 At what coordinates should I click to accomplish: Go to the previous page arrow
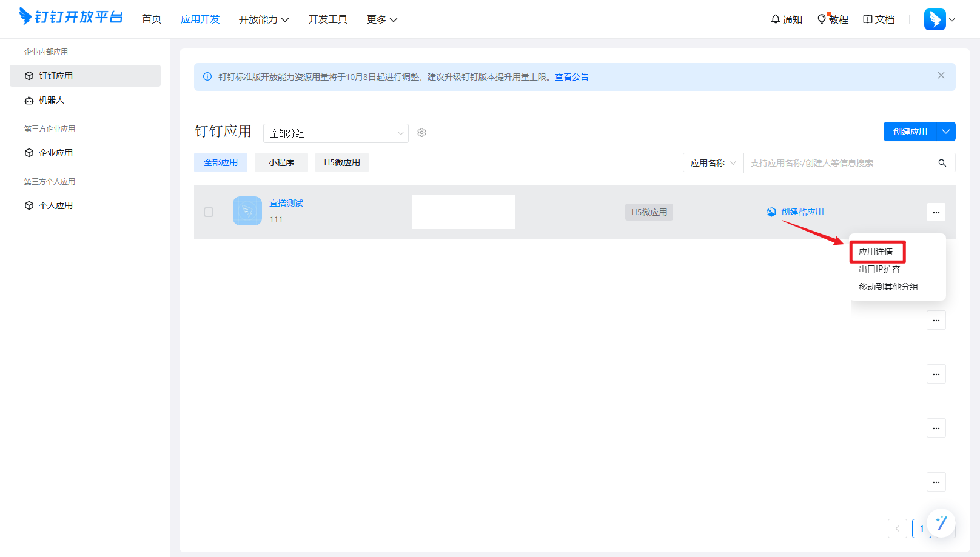[x=898, y=529]
